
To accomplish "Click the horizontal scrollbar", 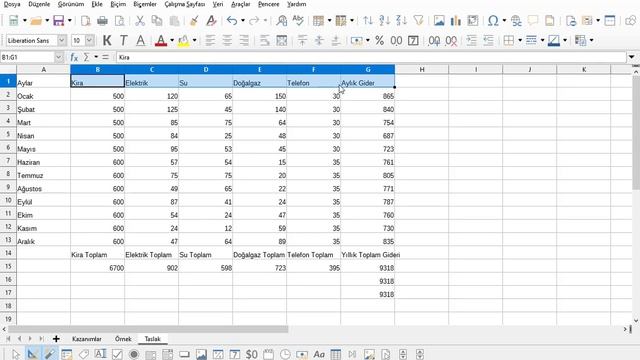I will click(148, 329).
